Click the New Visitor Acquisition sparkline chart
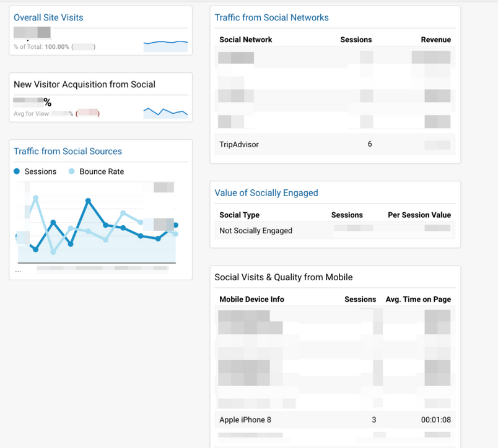Viewport: 498px width, 448px height. (165, 112)
